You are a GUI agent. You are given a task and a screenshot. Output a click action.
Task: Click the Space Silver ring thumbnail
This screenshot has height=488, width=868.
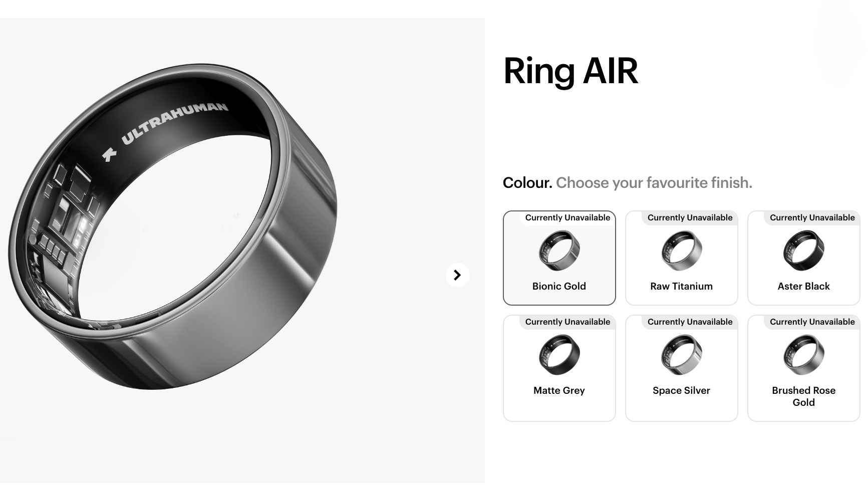click(681, 355)
